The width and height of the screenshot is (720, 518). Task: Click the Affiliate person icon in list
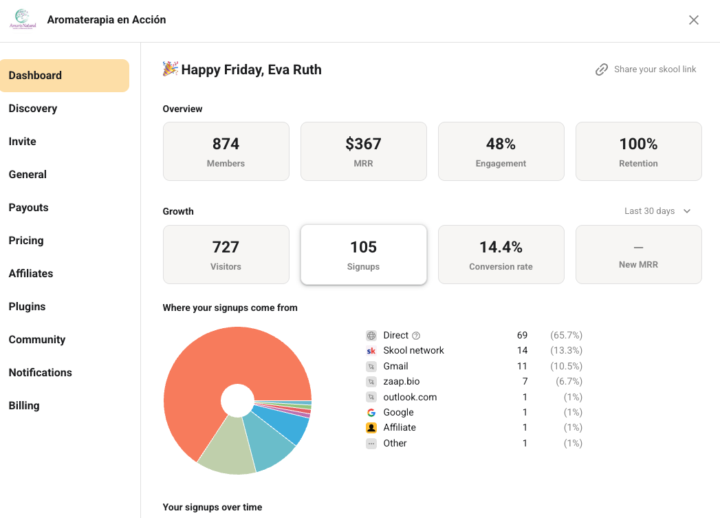click(x=371, y=428)
